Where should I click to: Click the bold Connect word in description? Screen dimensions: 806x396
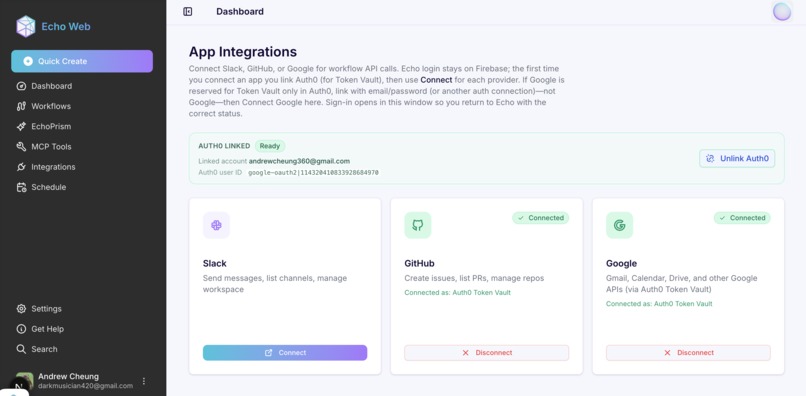pyautogui.click(x=436, y=80)
